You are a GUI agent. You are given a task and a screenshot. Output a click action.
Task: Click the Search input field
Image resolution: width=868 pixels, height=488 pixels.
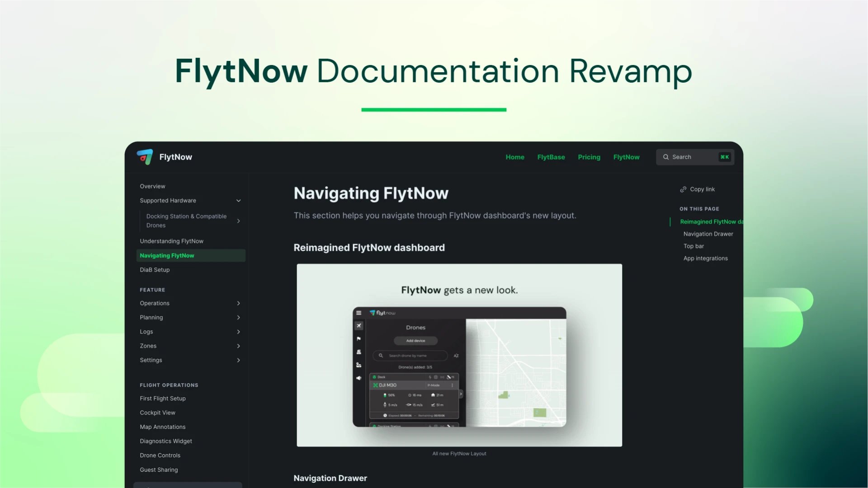(x=695, y=157)
